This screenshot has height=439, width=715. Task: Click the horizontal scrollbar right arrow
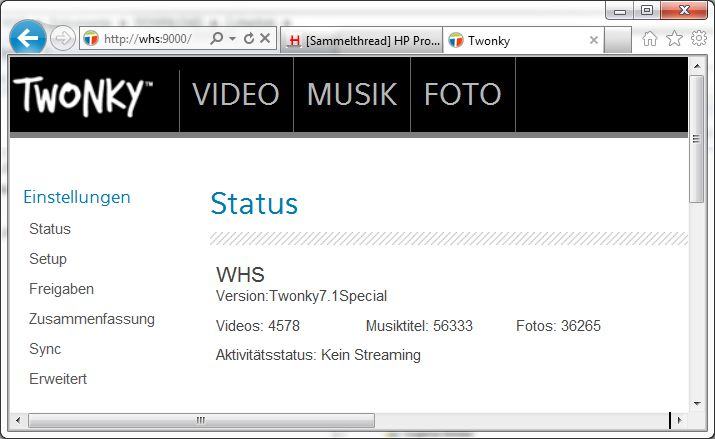point(679,420)
